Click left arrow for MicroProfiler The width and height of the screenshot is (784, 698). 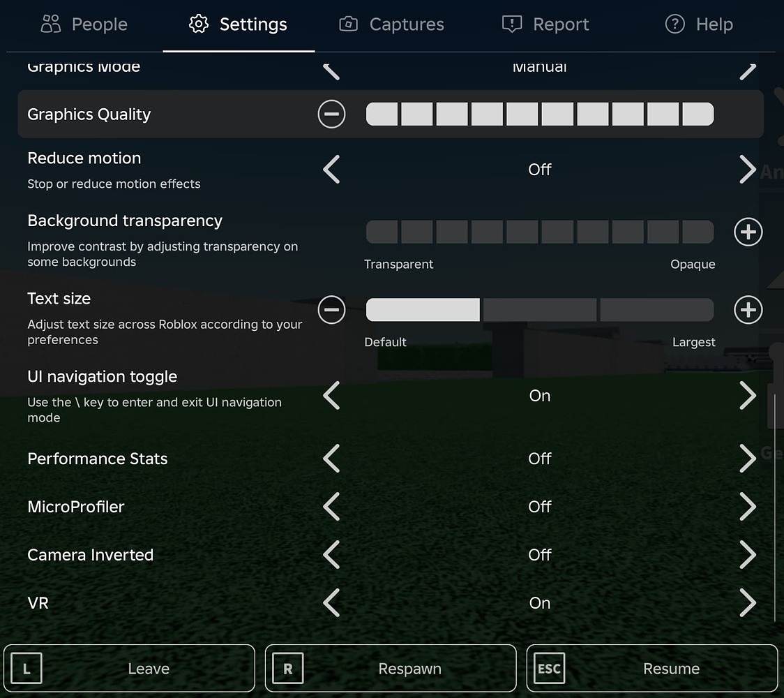[331, 506]
